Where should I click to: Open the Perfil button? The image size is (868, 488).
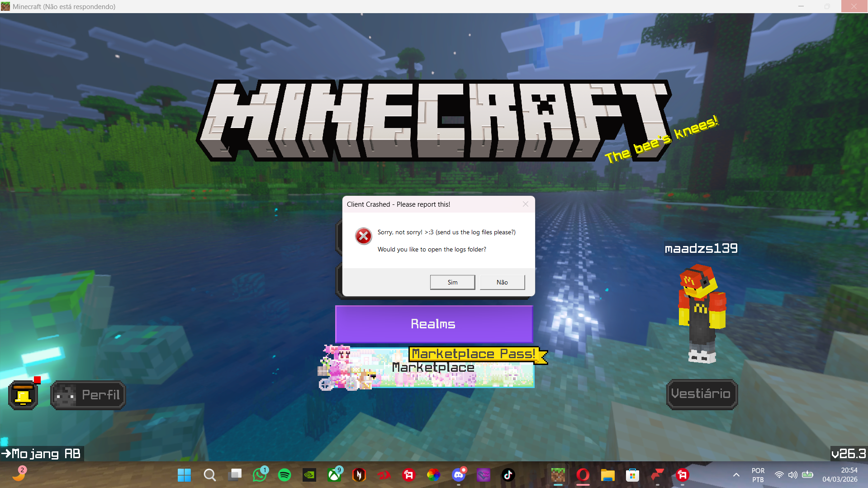[88, 395]
